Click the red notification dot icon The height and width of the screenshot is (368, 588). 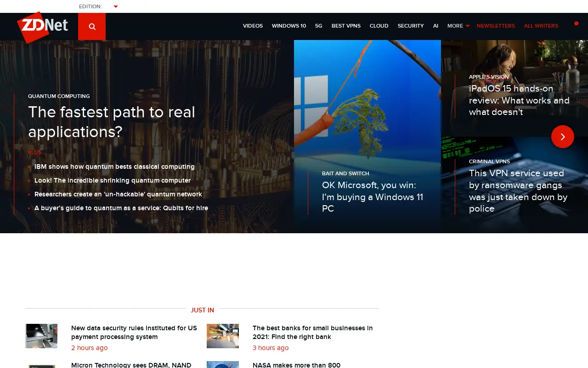[x=576, y=23]
